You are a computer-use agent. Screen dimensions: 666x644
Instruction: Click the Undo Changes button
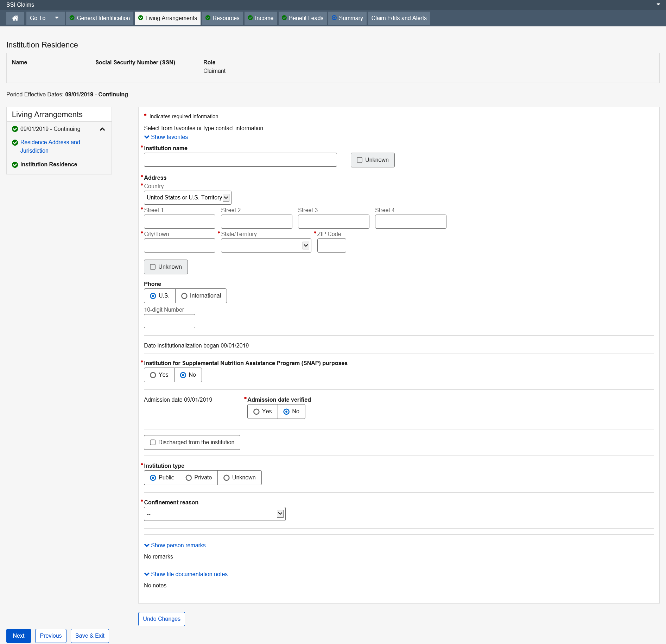(x=161, y=619)
